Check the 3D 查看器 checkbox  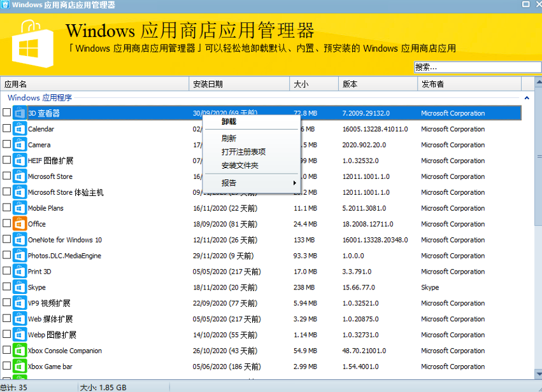coord(6,112)
